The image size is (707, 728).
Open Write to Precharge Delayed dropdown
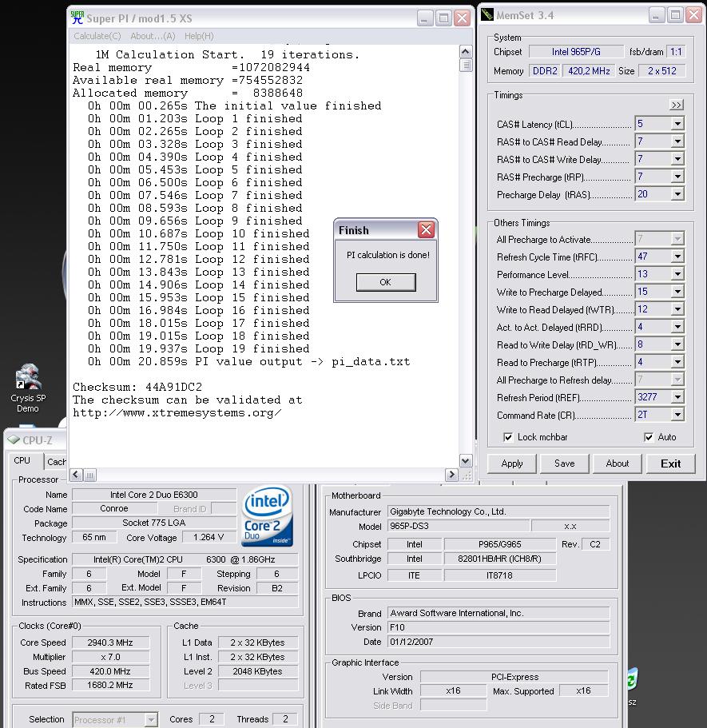pyautogui.click(x=677, y=292)
